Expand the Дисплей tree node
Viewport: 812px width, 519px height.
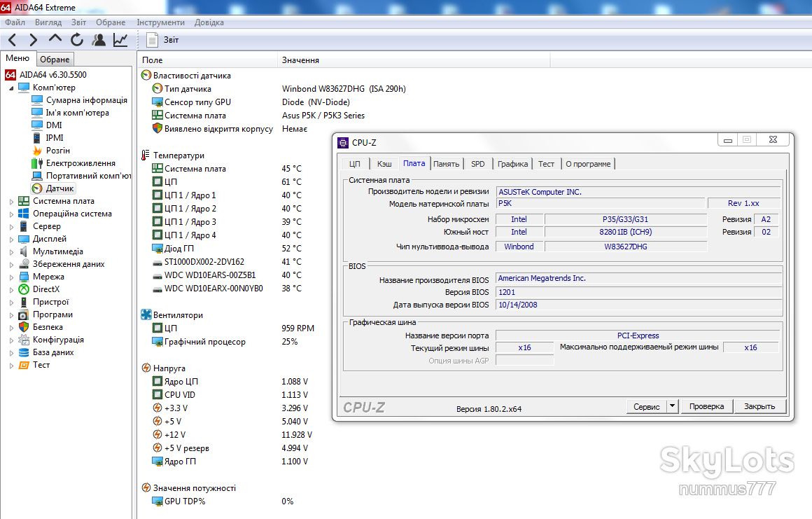(11, 240)
